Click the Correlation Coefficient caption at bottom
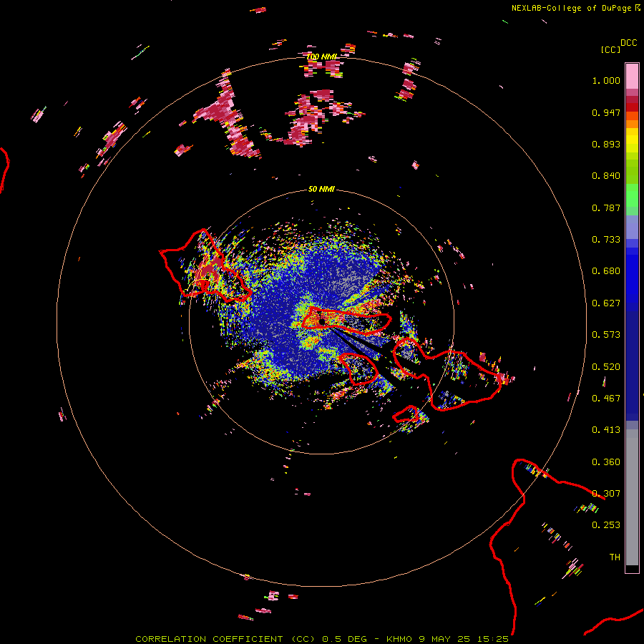The width and height of the screenshot is (644, 644). [x=321, y=639]
